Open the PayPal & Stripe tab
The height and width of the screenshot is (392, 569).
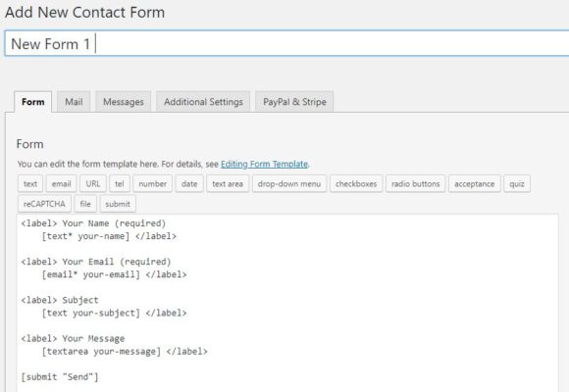[x=294, y=102]
